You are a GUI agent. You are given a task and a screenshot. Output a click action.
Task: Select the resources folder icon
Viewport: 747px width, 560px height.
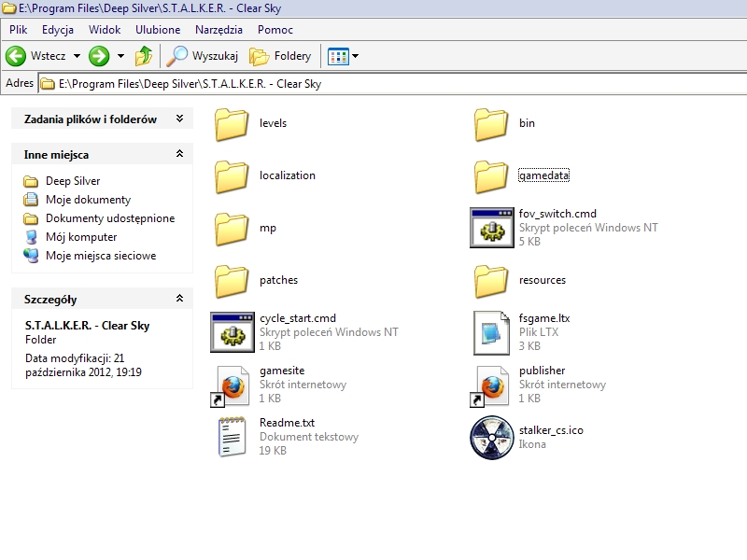491,282
